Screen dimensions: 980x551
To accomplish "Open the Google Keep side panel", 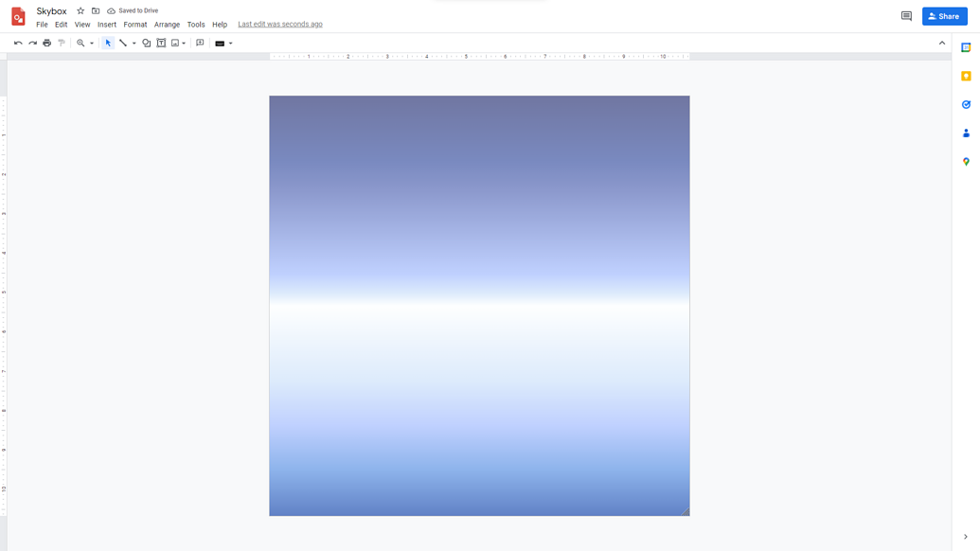I will click(966, 76).
